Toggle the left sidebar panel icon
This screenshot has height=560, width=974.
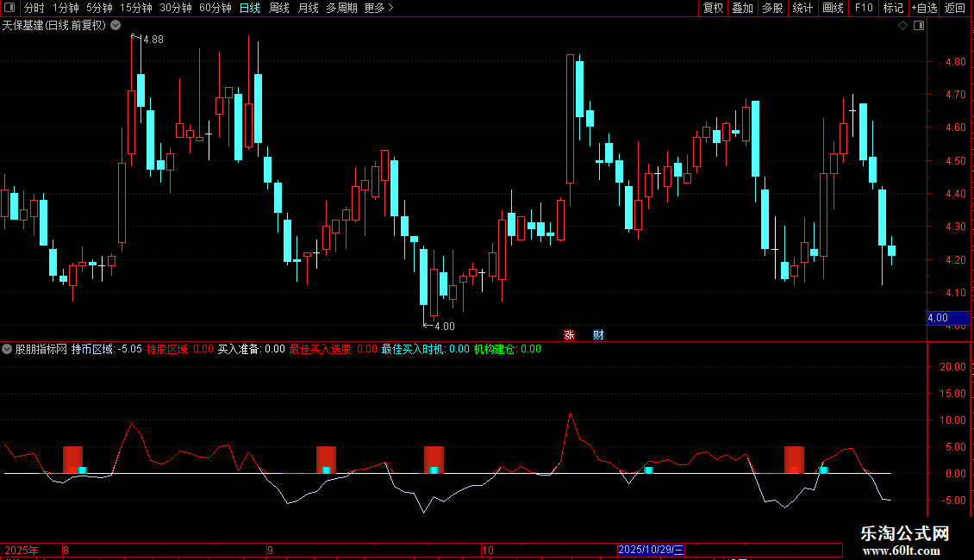tap(9, 8)
